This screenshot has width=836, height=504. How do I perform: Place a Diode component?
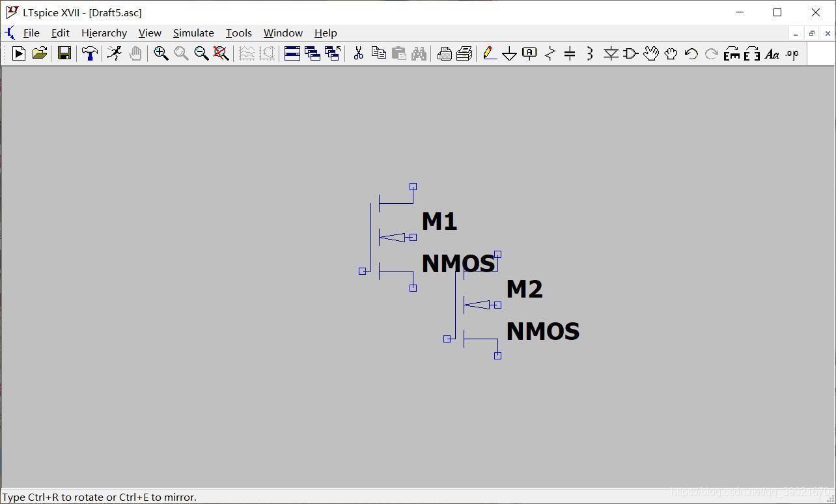coord(610,53)
